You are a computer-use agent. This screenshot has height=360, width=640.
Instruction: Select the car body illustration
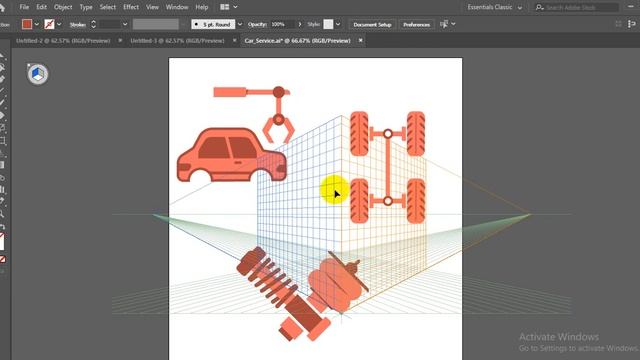(231, 155)
